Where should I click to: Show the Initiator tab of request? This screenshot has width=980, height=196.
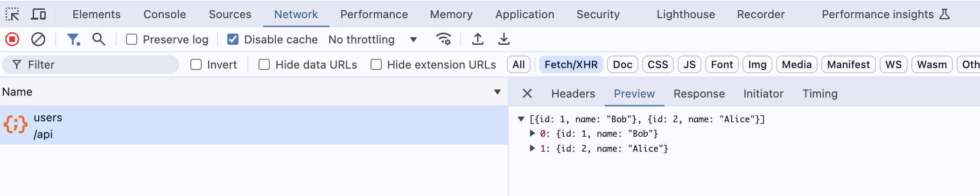(763, 94)
